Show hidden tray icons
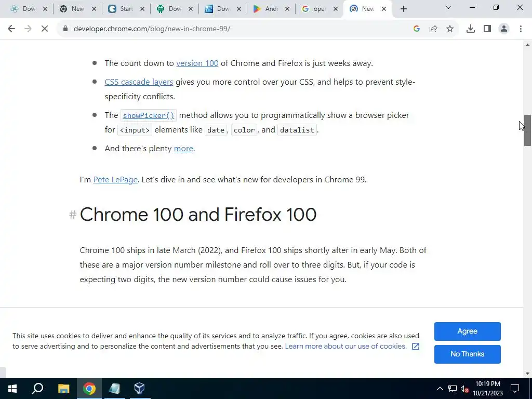The width and height of the screenshot is (532, 399). [440, 389]
